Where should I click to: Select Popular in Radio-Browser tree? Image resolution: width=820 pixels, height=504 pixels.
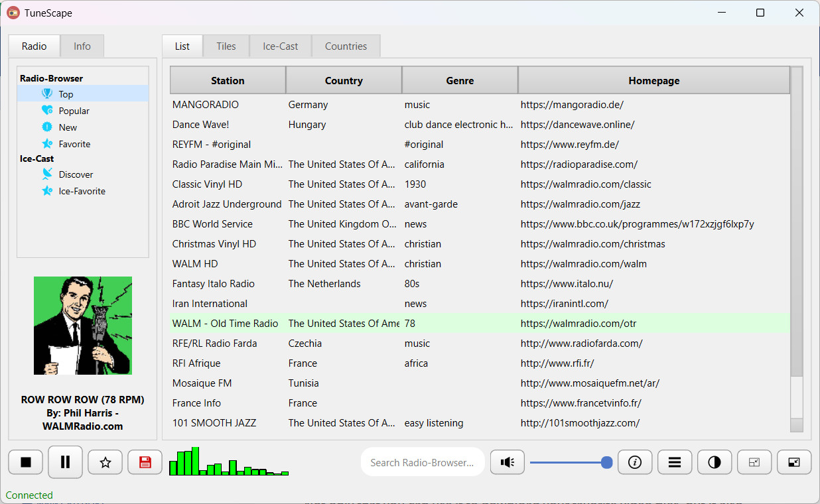pyautogui.click(x=74, y=111)
